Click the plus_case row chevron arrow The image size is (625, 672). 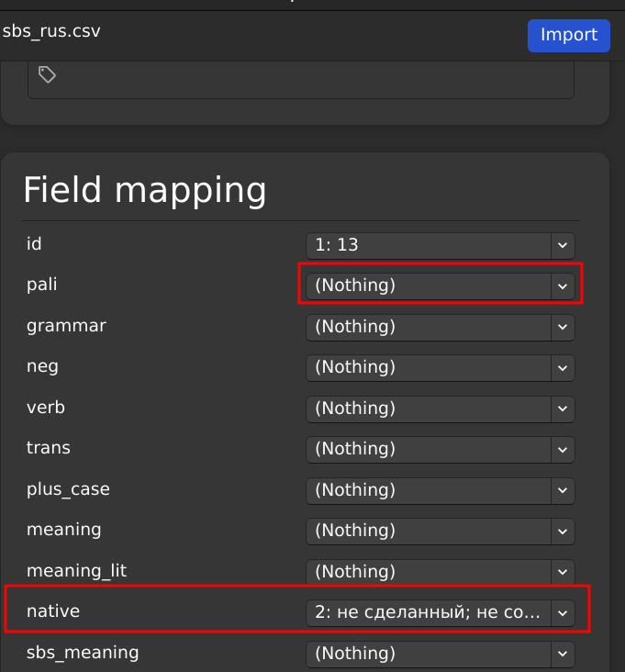click(563, 490)
